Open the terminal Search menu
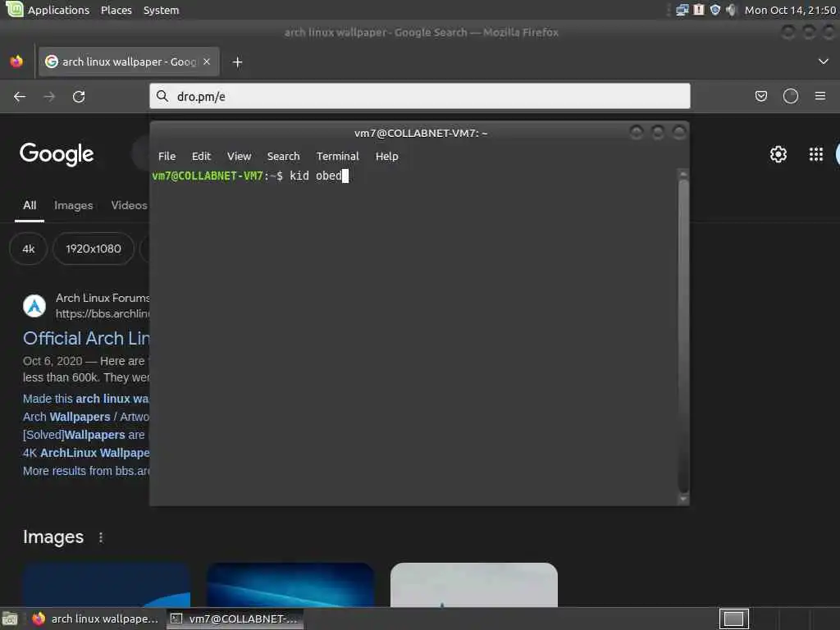Image resolution: width=840 pixels, height=630 pixels. click(x=283, y=156)
